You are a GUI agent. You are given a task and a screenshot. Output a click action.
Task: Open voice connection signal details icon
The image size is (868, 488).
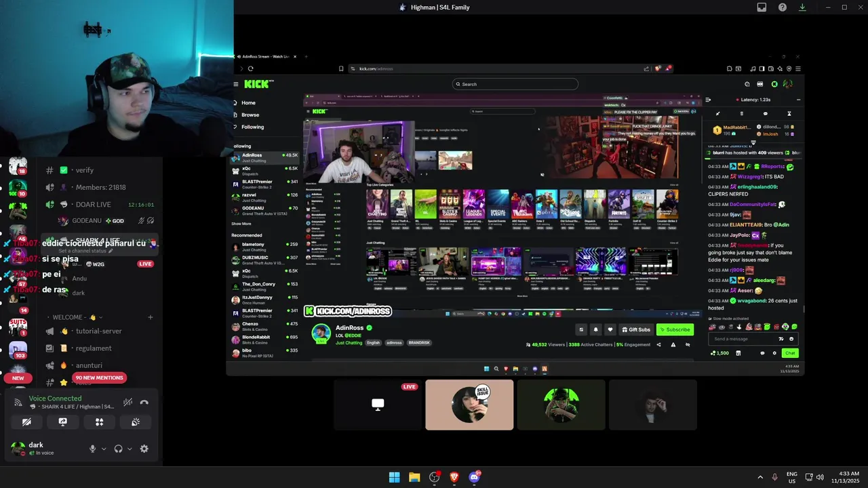pyautogui.click(x=18, y=402)
